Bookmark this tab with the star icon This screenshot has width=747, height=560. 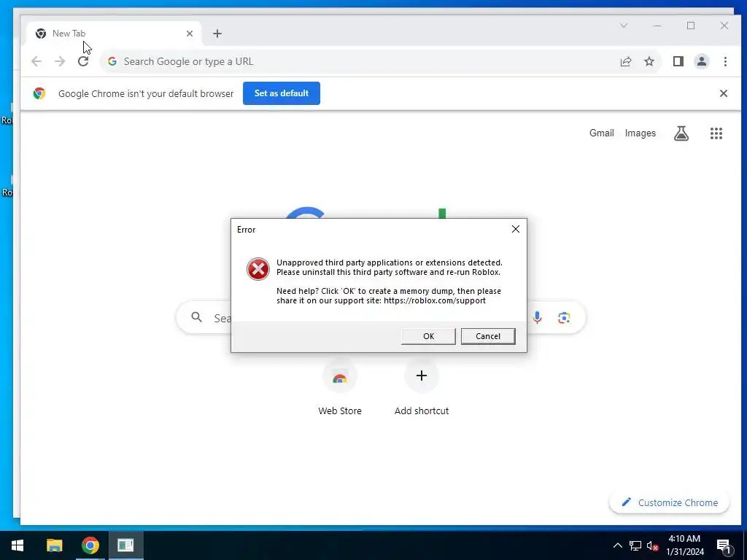[649, 61]
